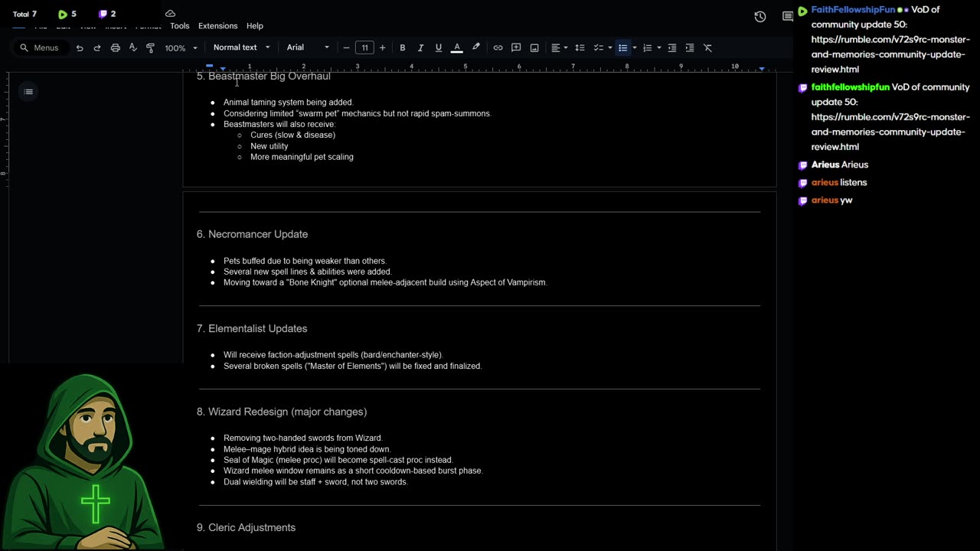Toggle Bold formatting
The height and width of the screenshot is (551, 980).
(402, 47)
